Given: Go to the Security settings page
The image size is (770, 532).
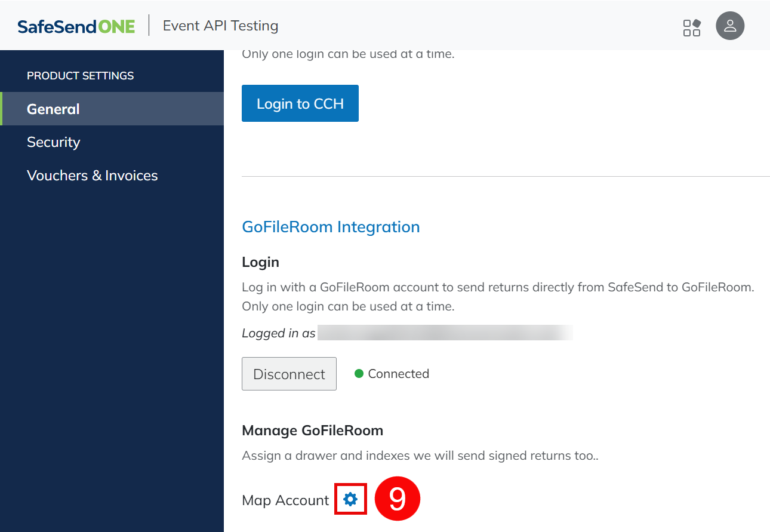Looking at the screenshot, I should [53, 142].
